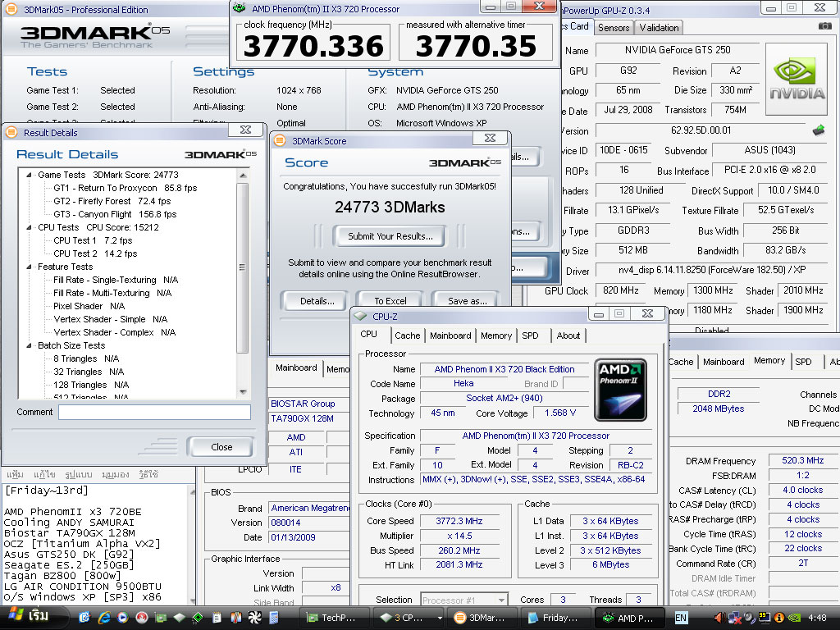Click the fan icon in quick launch
Screen dimensions: 840x630
coord(254,617)
